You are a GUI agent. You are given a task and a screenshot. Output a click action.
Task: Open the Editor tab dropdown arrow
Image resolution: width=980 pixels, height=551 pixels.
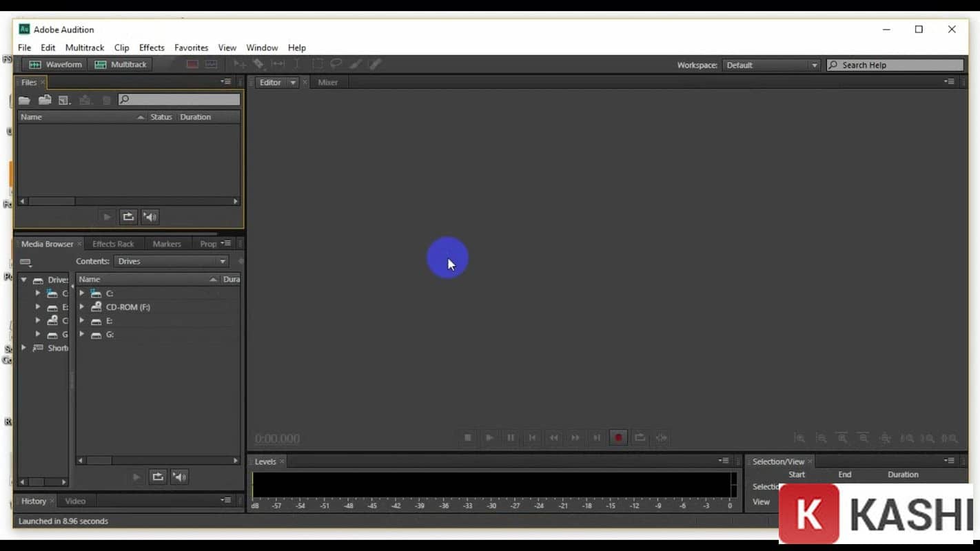tap(293, 83)
